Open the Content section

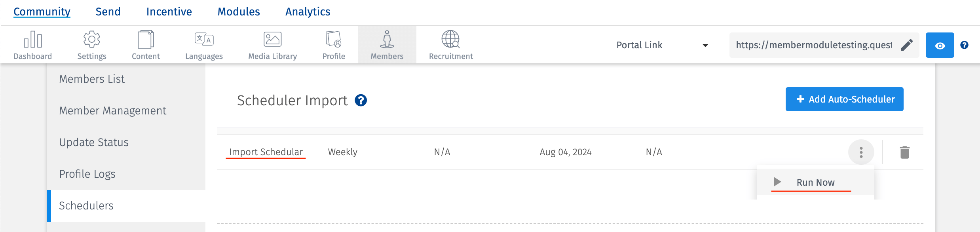pyautogui.click(x=146, y=44)
